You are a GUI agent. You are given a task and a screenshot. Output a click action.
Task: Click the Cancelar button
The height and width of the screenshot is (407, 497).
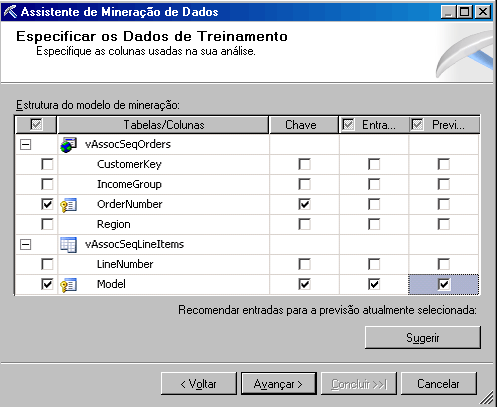tap(439, 384)
